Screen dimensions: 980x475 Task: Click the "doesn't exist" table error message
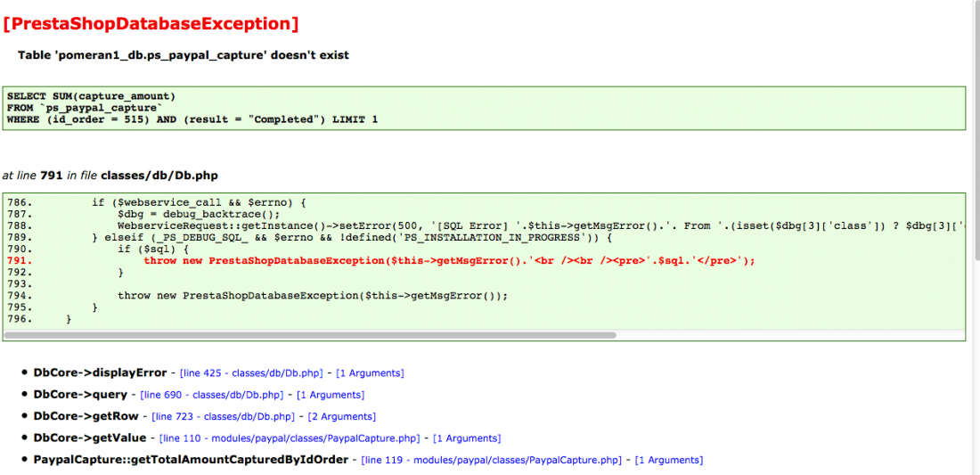click(x=184, y=55)
